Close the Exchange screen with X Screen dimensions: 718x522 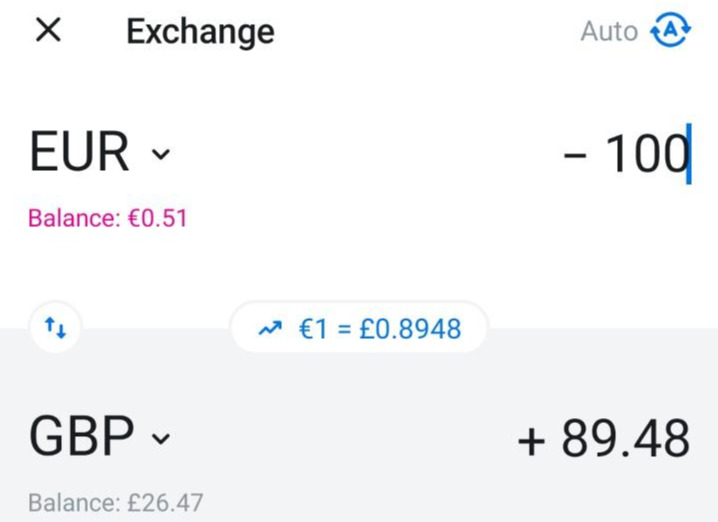pyautogui.click(x=48, y=31)
